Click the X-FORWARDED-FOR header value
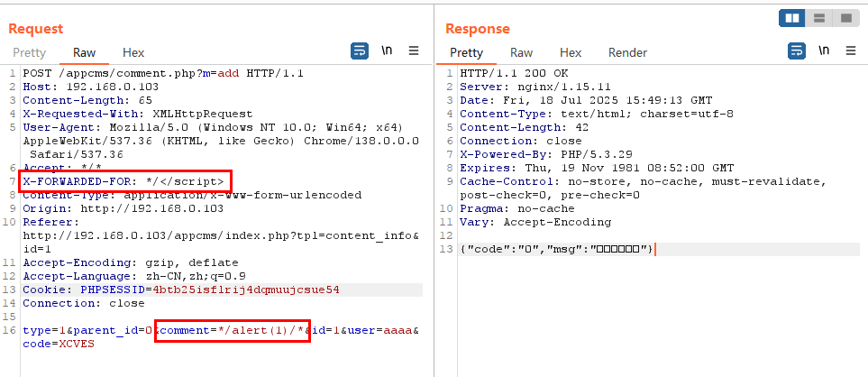 tap(185, 181)
